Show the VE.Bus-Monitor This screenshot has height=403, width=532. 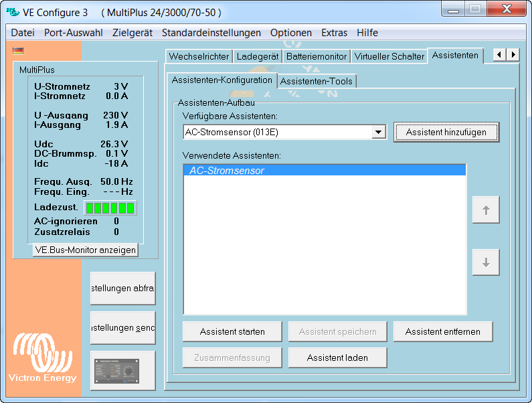coord(85,250)
